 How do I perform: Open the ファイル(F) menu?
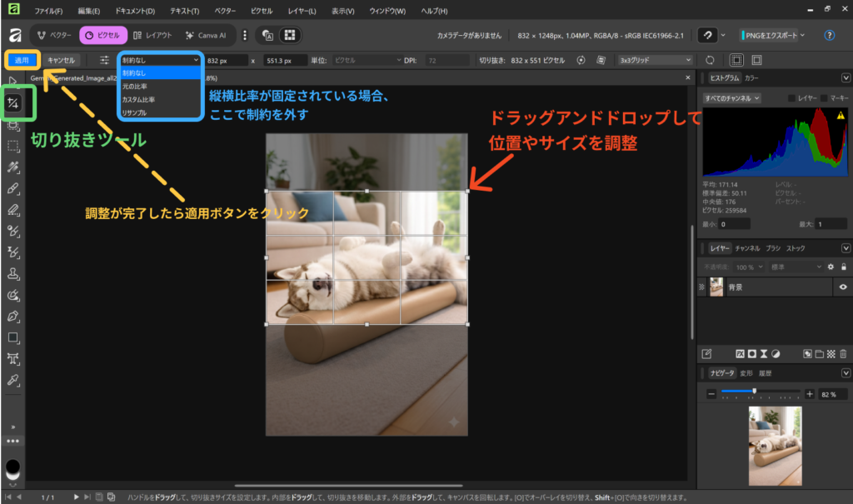pos(49,11)
